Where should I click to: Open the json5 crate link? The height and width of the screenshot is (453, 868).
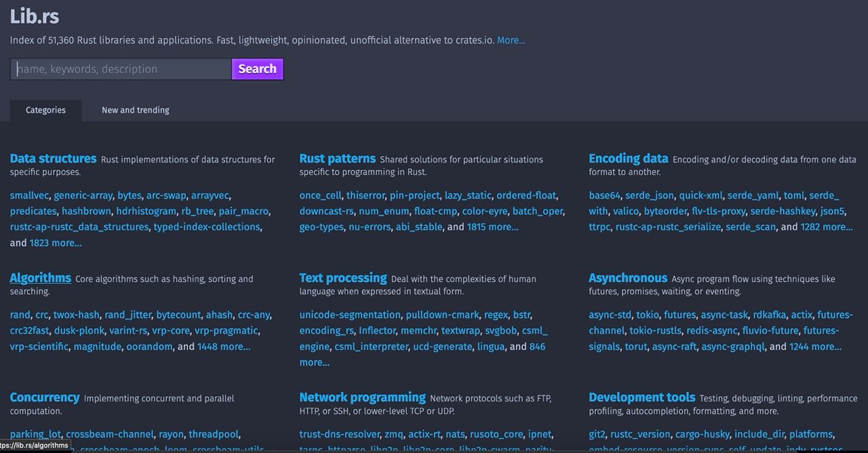click(x=832, y=211)
